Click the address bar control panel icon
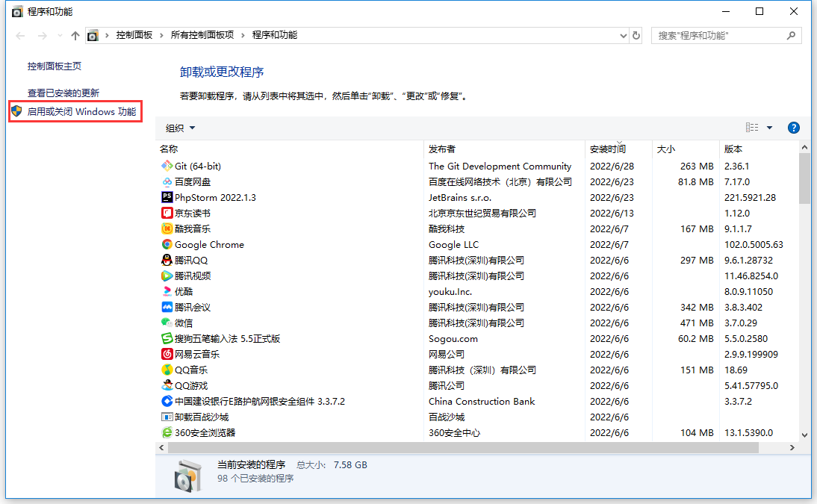 pyautogui.click(x=93, y=35)
